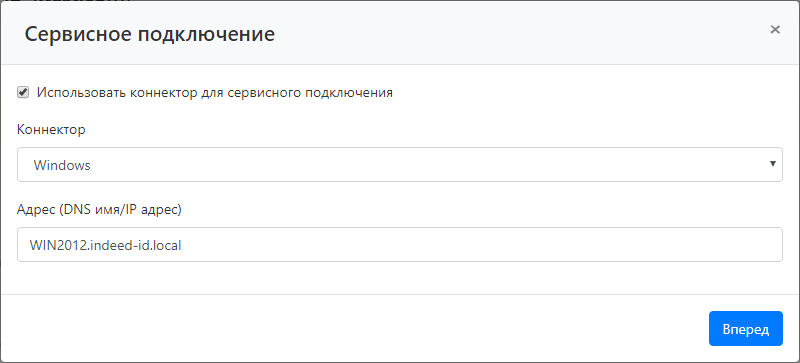Click the Коннектор field label
Screen dimensions: 800x363
pos(52,130)
